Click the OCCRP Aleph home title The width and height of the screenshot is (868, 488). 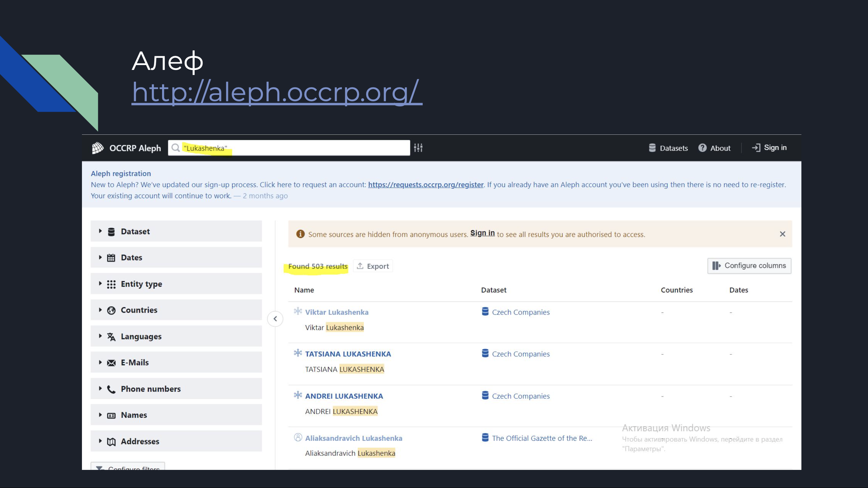(x=135, y=148)
